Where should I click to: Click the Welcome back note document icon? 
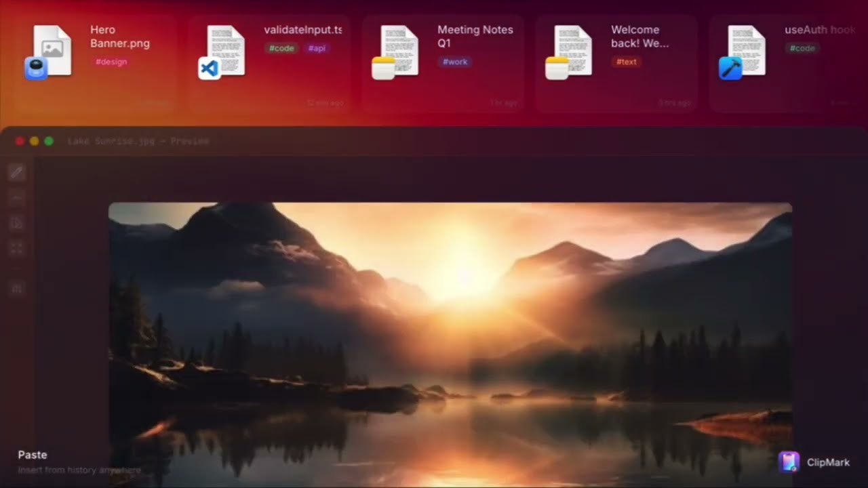pos(572,50)
